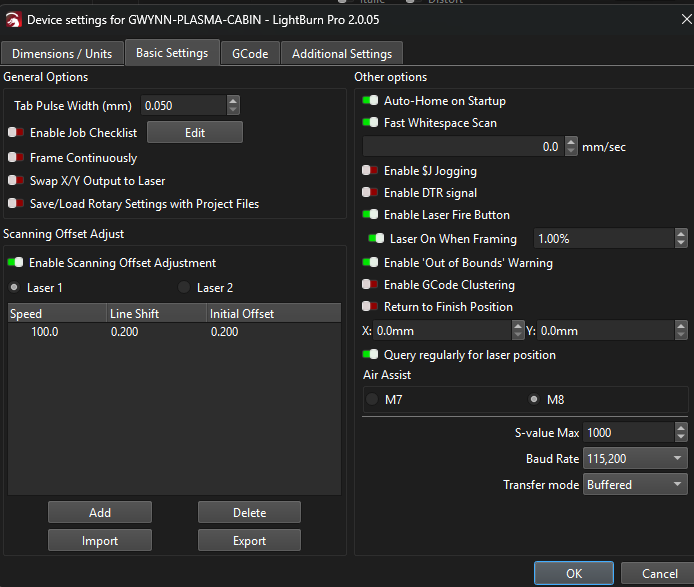Increase Tab Pulse Width with up arrow
This screenshot has height=587, width=694.
pos(233,100)
